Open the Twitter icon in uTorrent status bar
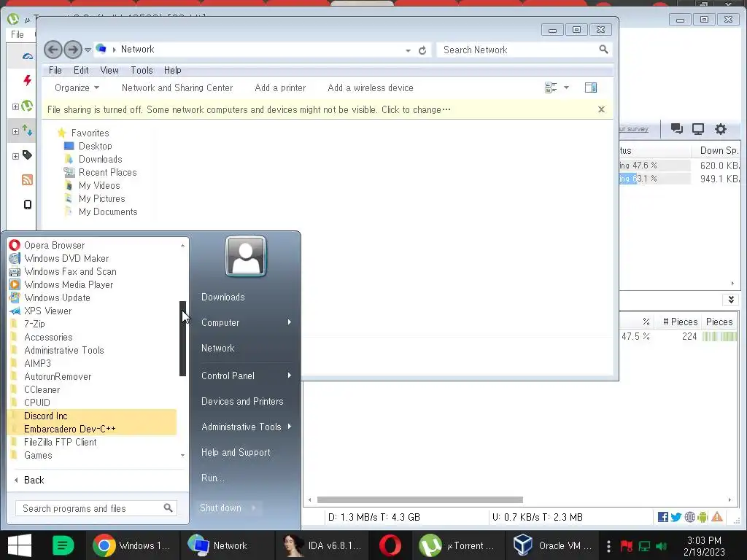Image resolution: width=747 pixels, height=560 pixels. click(x=676, y=517)
